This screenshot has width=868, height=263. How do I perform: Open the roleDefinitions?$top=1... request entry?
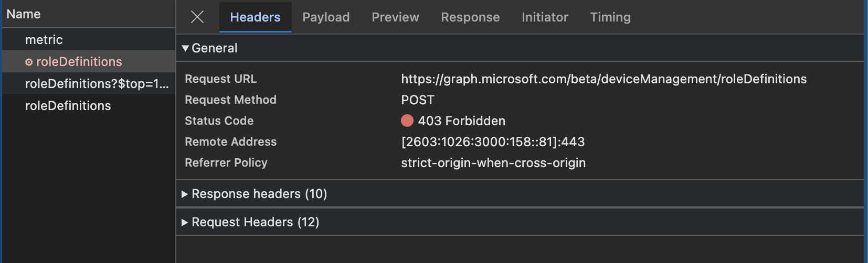coord(97,84)
